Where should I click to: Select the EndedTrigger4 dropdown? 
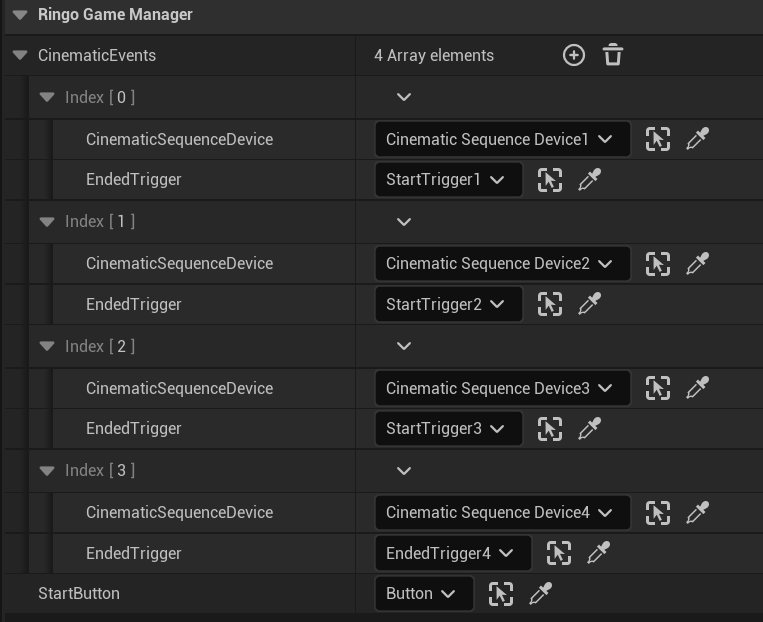point(451,553)
